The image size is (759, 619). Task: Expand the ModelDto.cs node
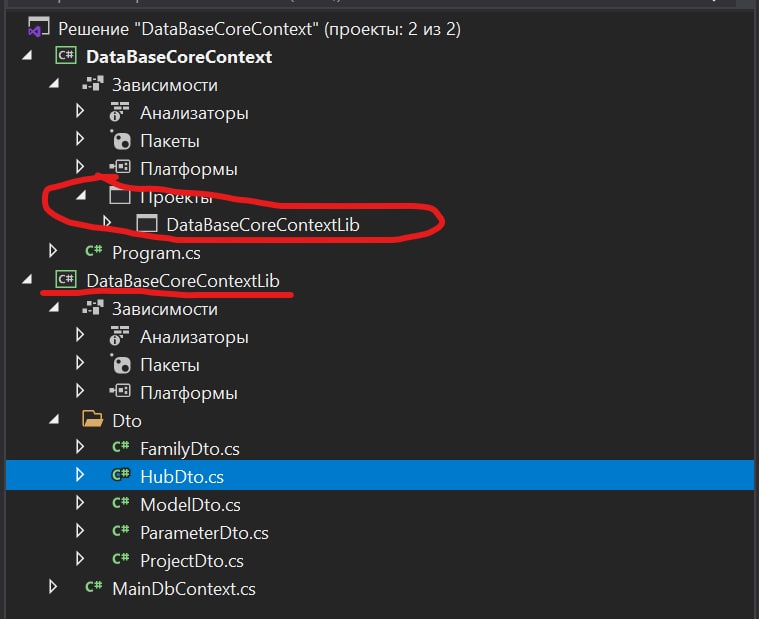(80, 503)
